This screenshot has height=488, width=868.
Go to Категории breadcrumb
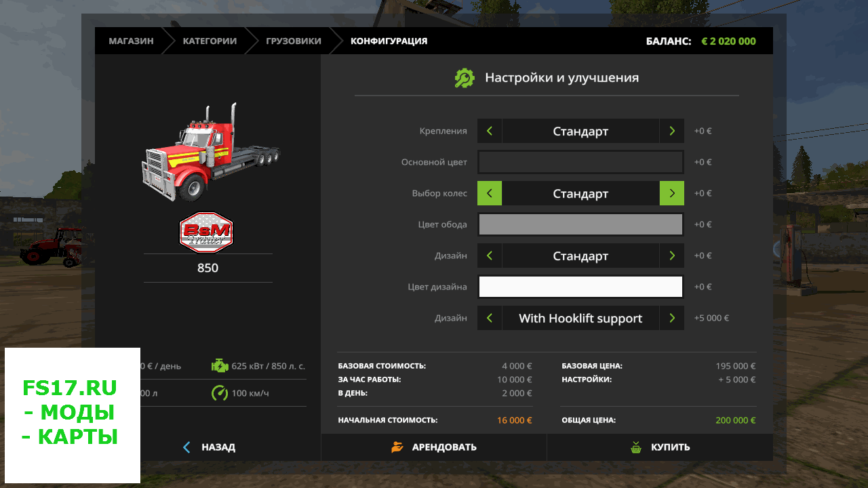210,41
